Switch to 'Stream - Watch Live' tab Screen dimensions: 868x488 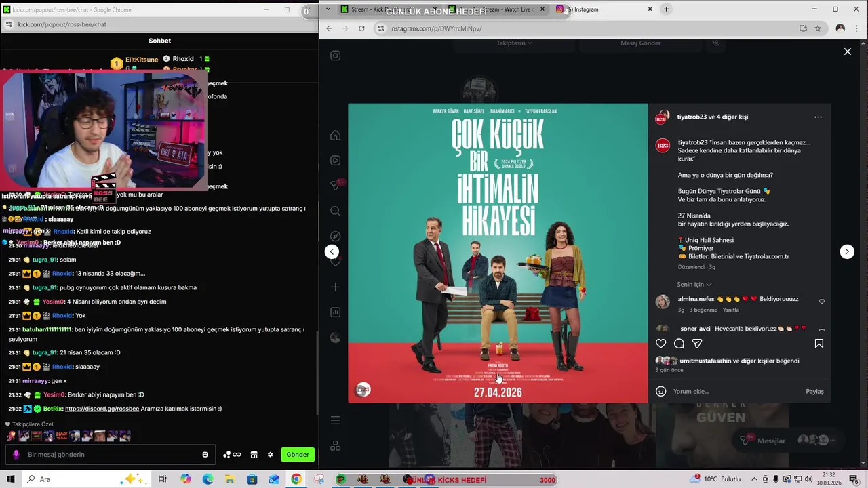tap(497, 9)
